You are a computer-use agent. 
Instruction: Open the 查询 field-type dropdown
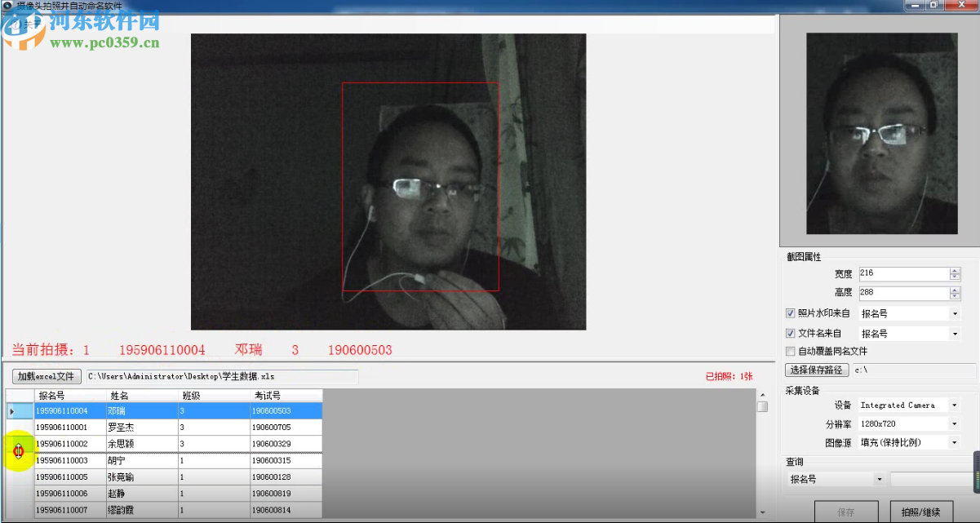pos(878,480)
